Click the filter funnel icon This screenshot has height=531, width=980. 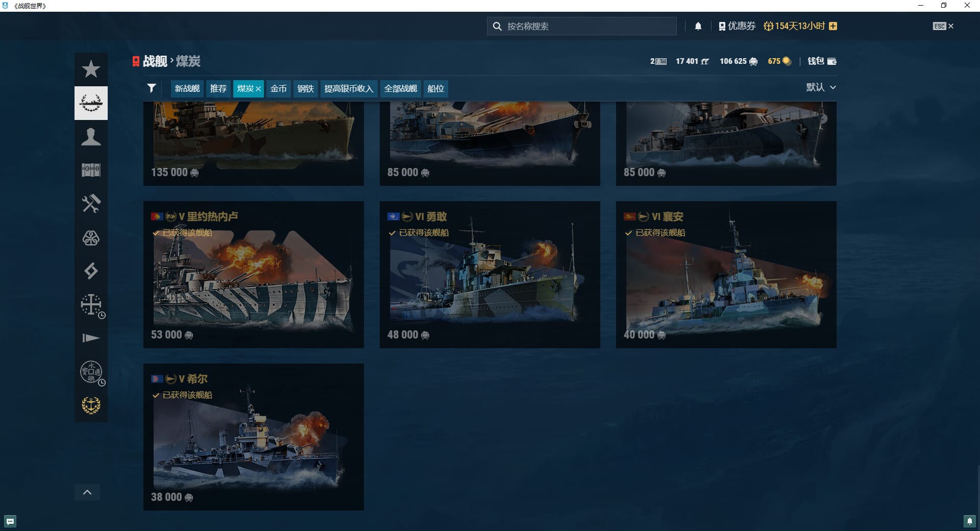pyautogui.click(x=152, y=88)
